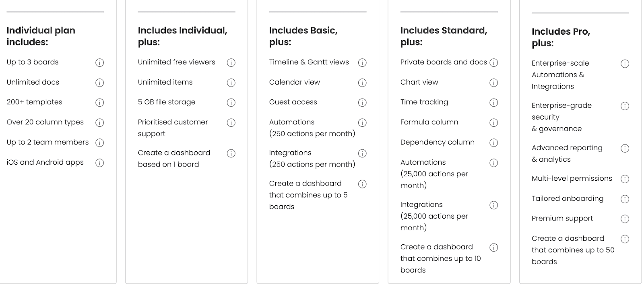Click info icon for iOS and Android apps
The height and width of the screenshot is (289, 644).
(x=99, y=163)
